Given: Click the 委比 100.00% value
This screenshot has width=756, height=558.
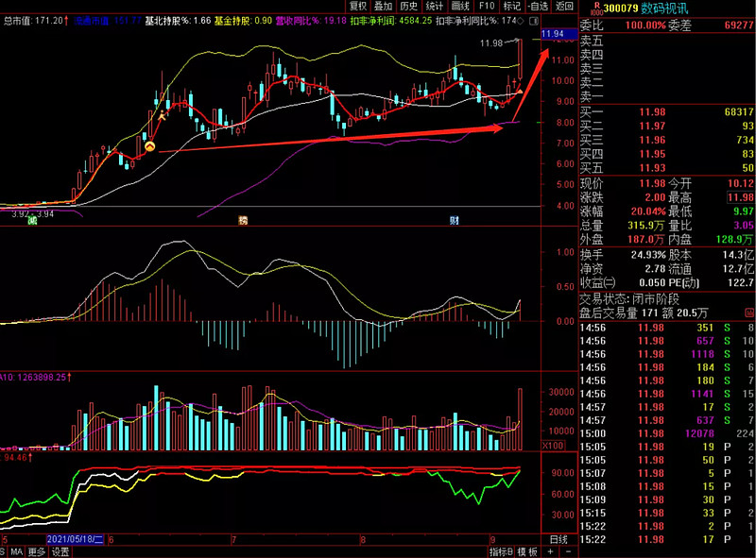Looking at the screenshot, I should coord(645,25).
